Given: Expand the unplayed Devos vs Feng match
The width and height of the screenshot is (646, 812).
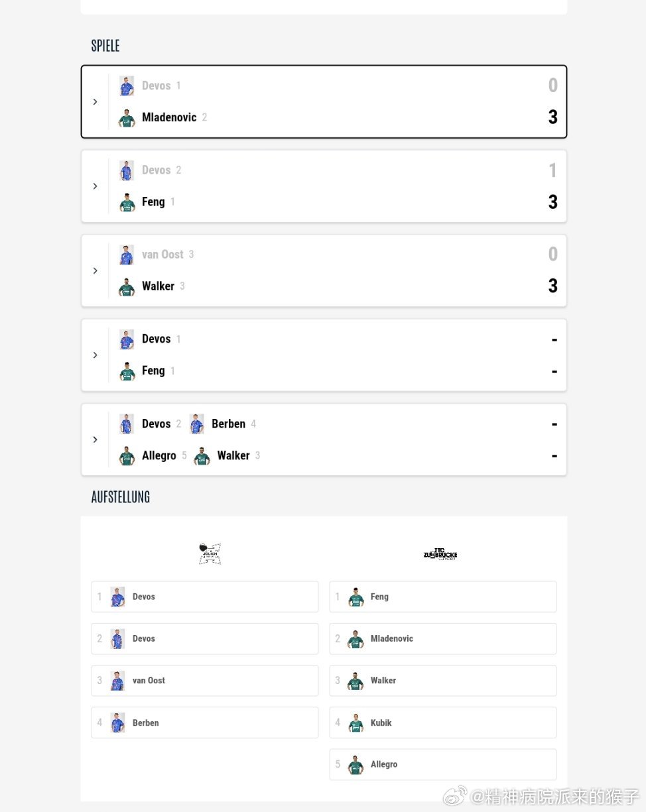Looking at the screenshot, I should pyautogui.click(x=95, y=355).
